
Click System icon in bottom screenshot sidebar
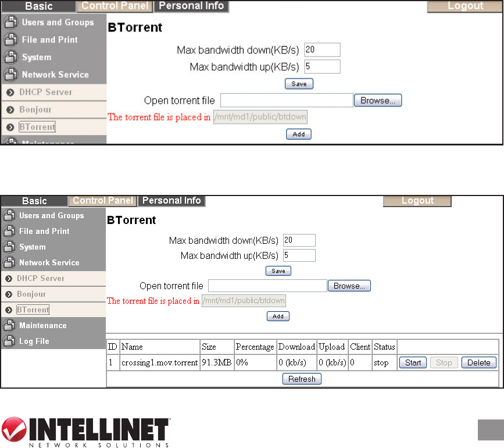tap(9, 247)
